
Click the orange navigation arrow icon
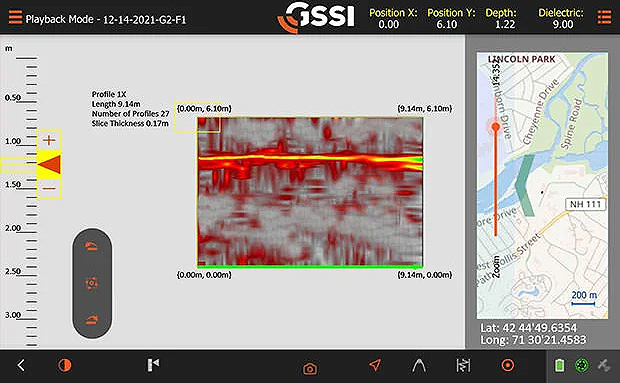tap(375, 365)
